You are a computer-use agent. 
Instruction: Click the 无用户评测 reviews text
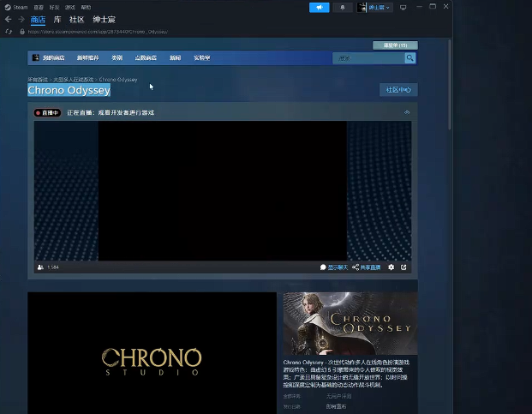pyautogui.click(x=338, y=396)
